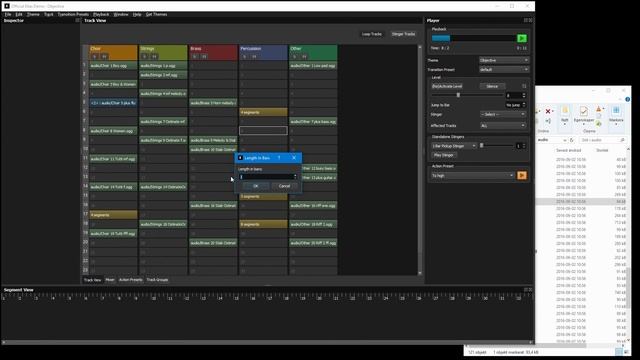Viewport: 640px width, 360px height.
Task: Tick the checkbox next to the Silence button
Action: 524,86
